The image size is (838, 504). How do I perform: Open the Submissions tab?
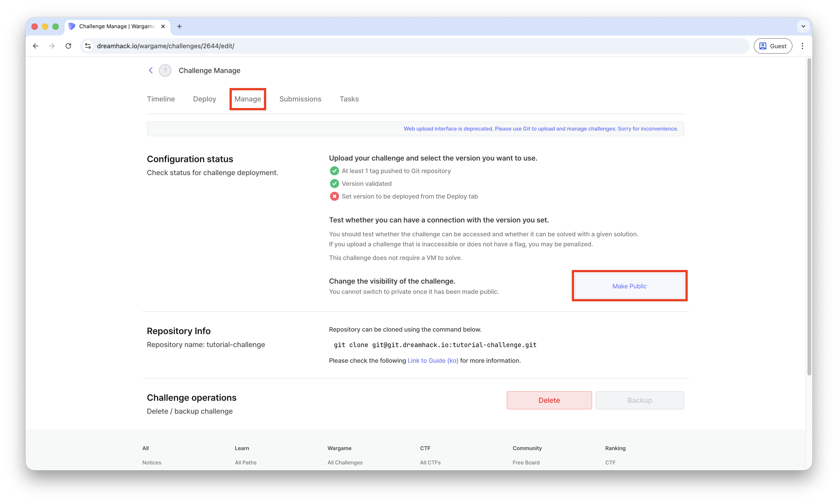click(x=300, y=99)
